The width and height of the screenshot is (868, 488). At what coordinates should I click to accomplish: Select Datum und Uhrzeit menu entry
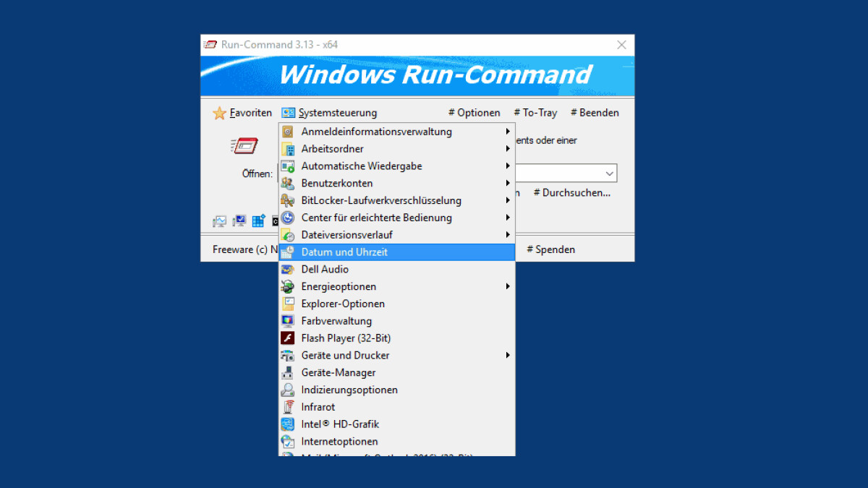tap(397, 252)
